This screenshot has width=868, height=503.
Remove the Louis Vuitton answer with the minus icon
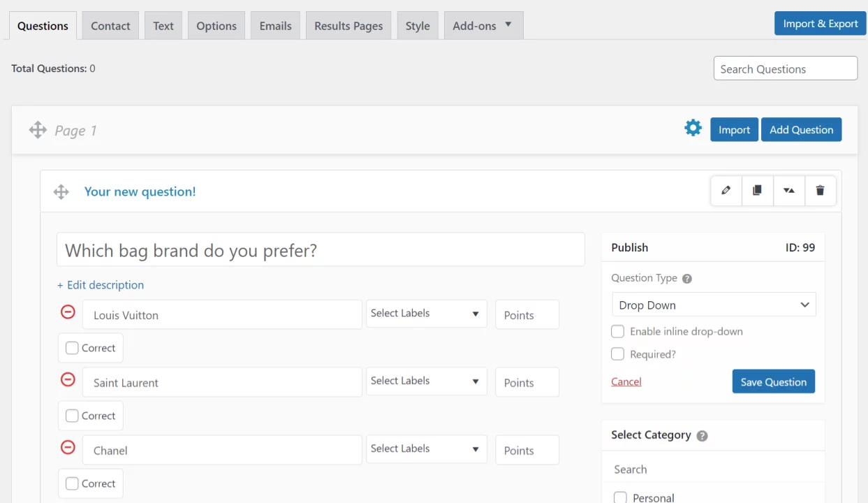coord(68,312)
